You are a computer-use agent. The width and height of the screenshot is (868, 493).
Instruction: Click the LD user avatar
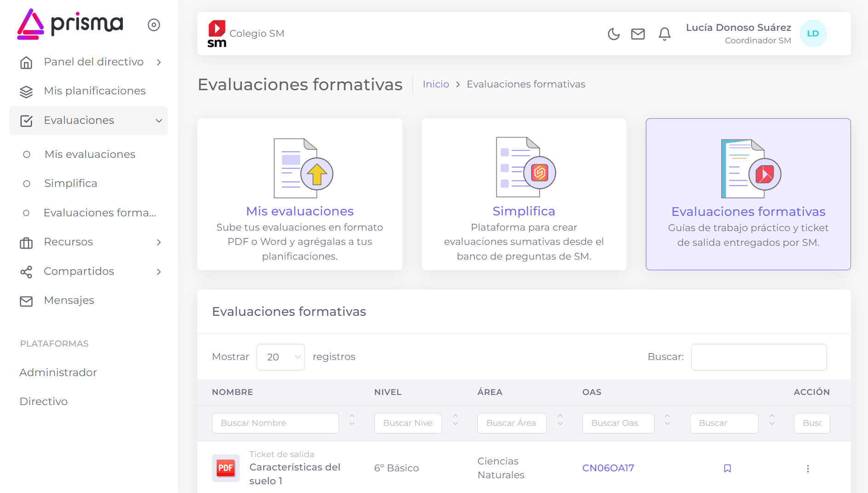(813, 34)
